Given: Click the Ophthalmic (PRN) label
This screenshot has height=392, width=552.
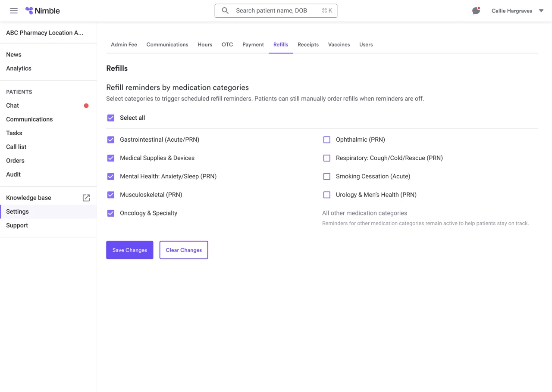Looking at the screenshot, I should [x=361, y=140].
